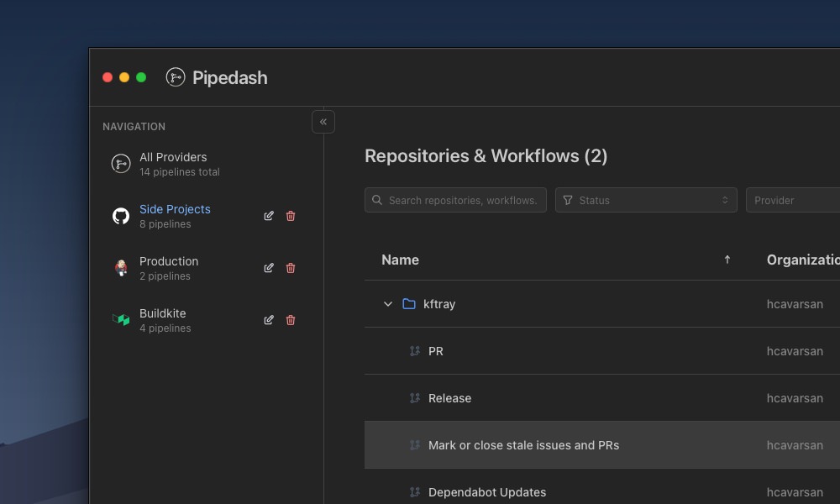Viewport: 840px width, 504px height.
Task: Click the filter icon inside the Status dropdown
Action: pyautogui.click(x=569, y=200)
